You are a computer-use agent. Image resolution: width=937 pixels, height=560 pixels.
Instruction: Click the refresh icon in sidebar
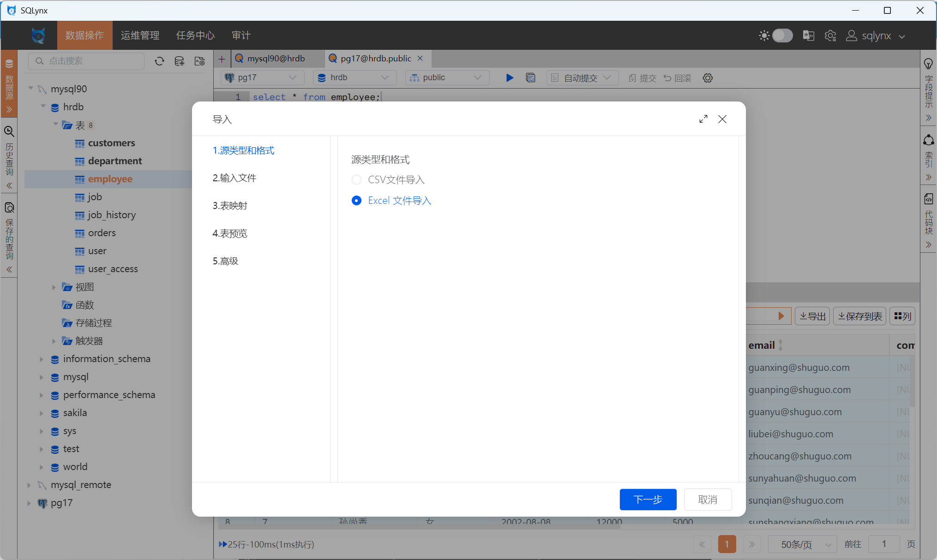click(159, 61)
